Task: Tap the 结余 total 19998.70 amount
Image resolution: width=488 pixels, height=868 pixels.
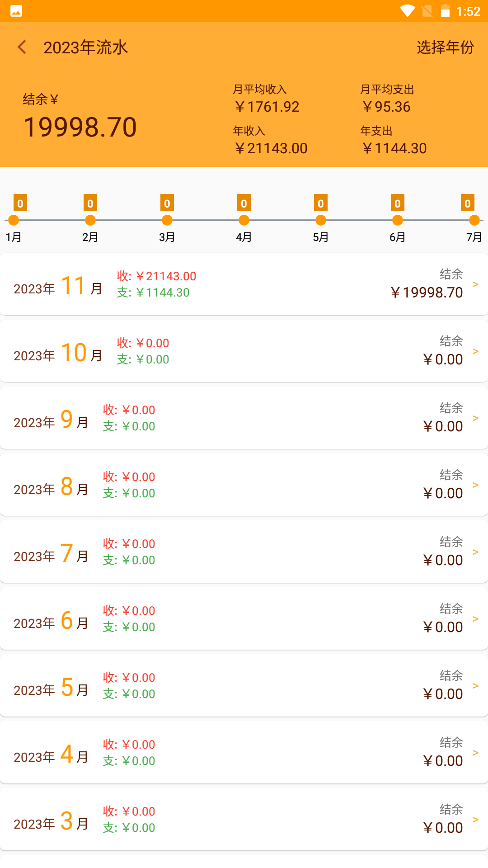Action: click(x=80, y=127)
